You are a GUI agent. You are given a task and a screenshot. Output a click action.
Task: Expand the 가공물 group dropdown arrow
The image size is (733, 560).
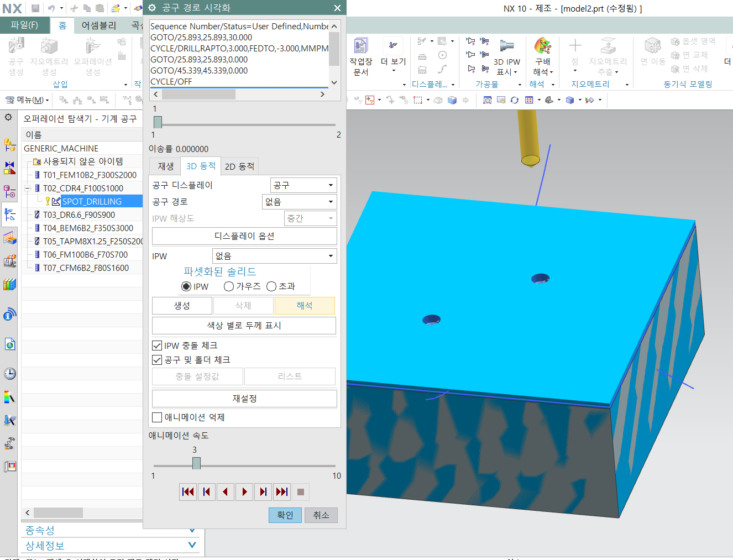tap(520, 85)
